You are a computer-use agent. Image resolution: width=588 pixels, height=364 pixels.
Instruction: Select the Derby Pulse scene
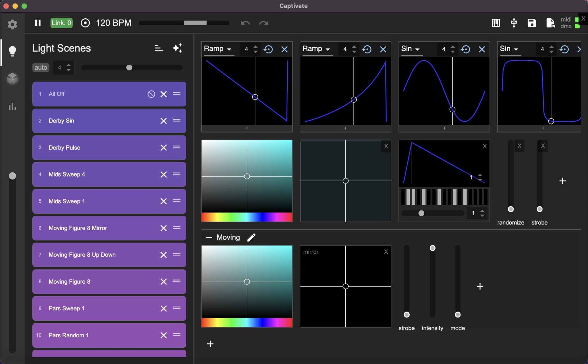click(x=86, y=148)
